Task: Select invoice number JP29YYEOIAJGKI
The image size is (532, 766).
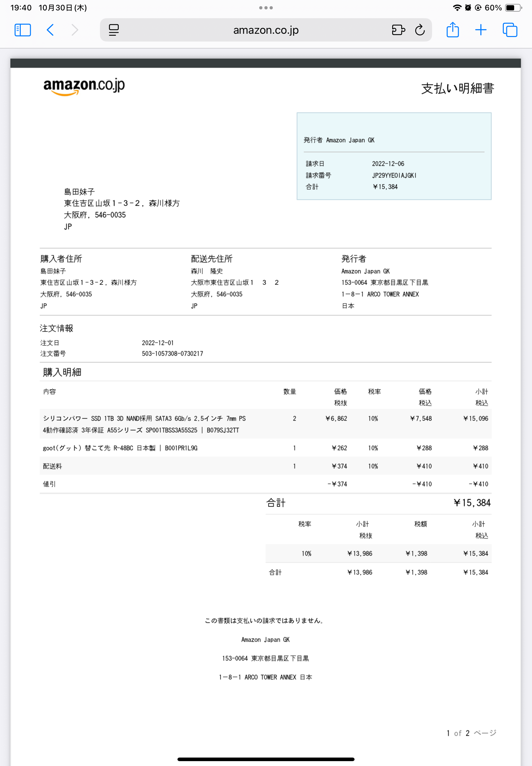Action: click(x=394, y=175)
